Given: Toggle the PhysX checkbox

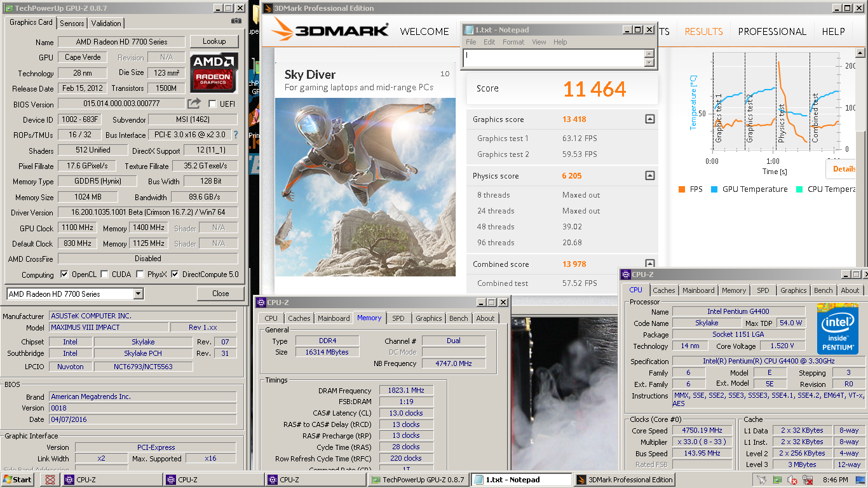Looking at the screenshot, I should (140, 274).
